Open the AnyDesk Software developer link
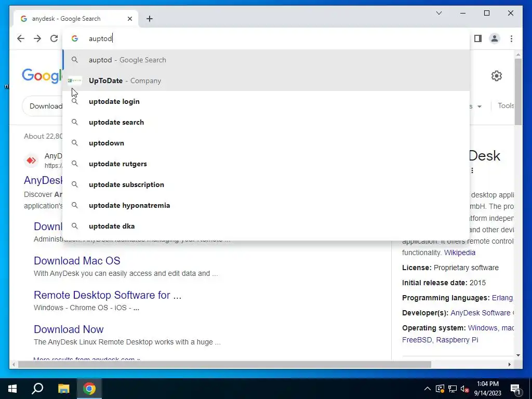This screenshot has width=532, height=399. coord(482,313)
